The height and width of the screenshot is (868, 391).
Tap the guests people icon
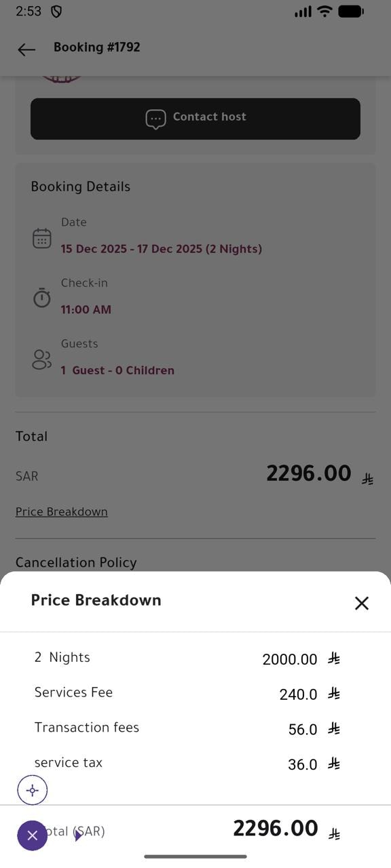pyautogui.click(x=42, y=359)
